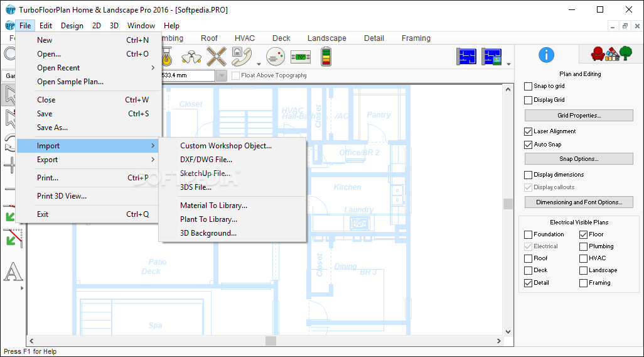Switch to the Landscape plan tab
644x357 pixels.
click(326, 38)
